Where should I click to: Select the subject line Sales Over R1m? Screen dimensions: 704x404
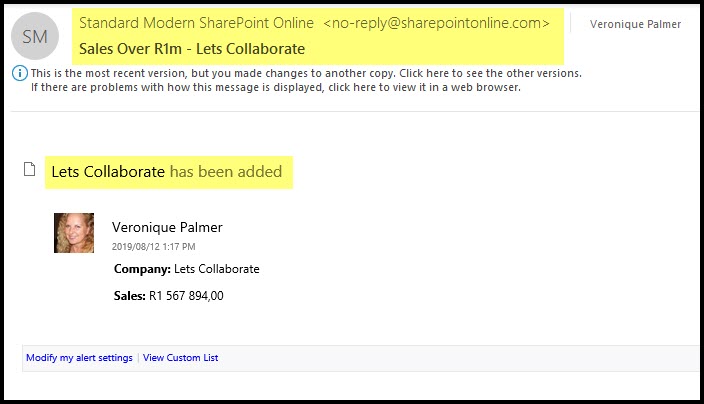192,47
